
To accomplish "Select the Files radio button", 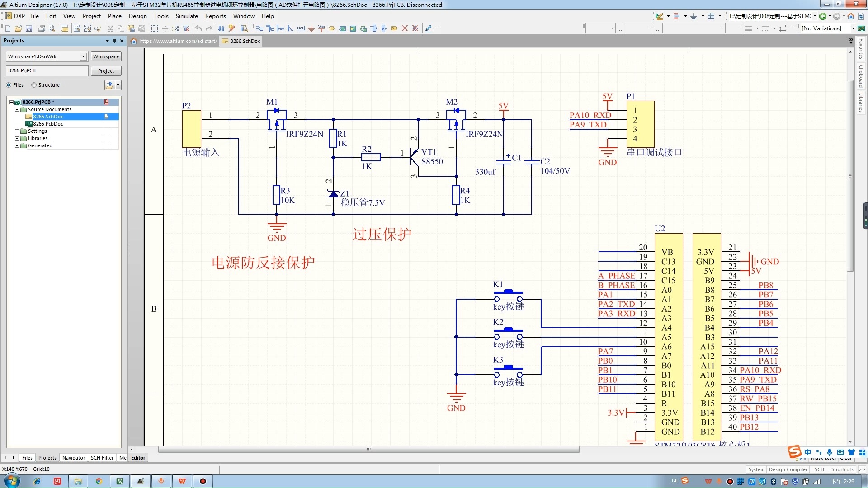I will point(9,85).
